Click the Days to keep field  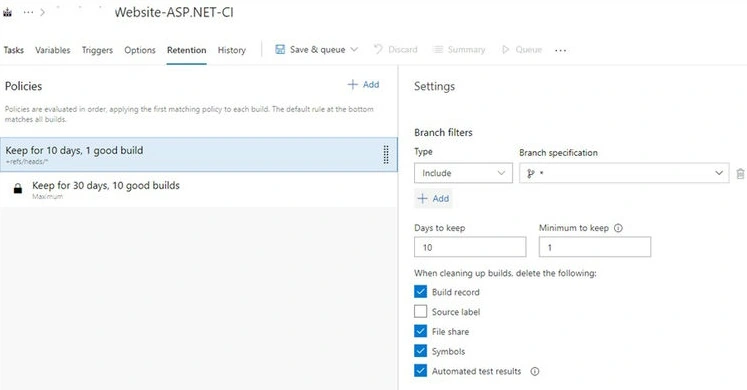[470, 247]
